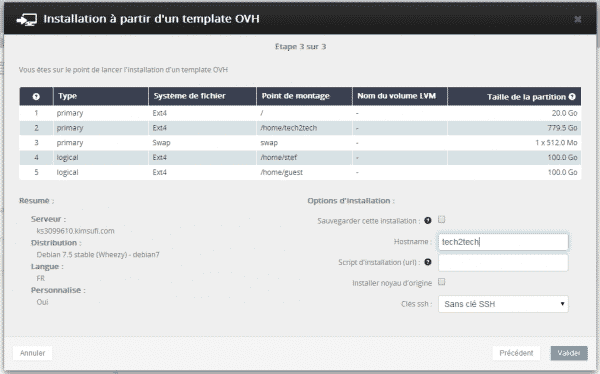Click the Nom du volume LVM header
Image resolution: width=600 pixels, height=374 pixels.
pyautogui.click(x=399, y=96)
